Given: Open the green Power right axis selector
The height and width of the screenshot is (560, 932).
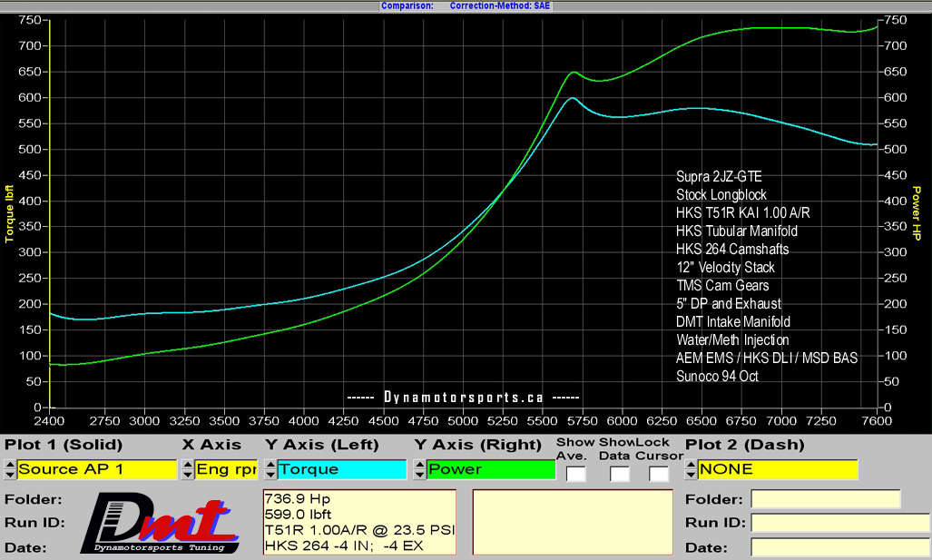Looking at the screenshot, I should (x=491, y=469).
